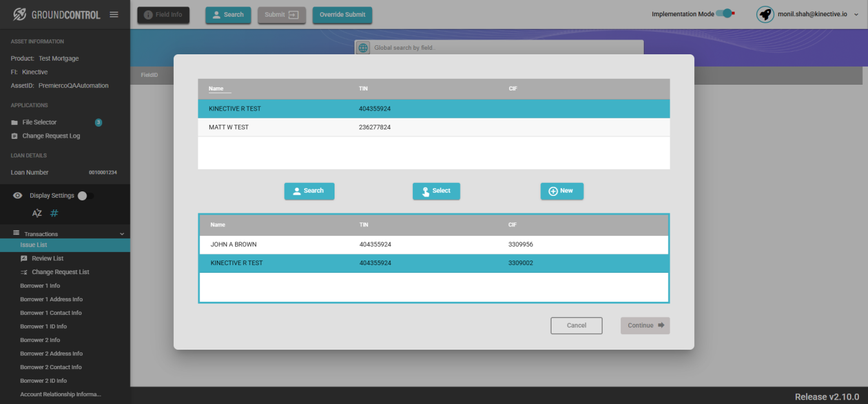The image size is (868, 404).
Task: Select MATT W TEST row
Action: [x=434, y=127]
